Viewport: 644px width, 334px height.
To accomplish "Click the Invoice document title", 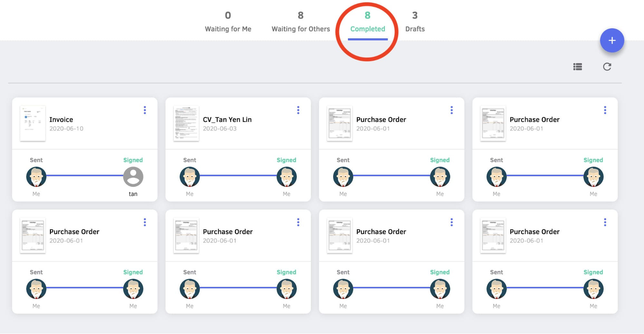I will (x=61, y=120).
